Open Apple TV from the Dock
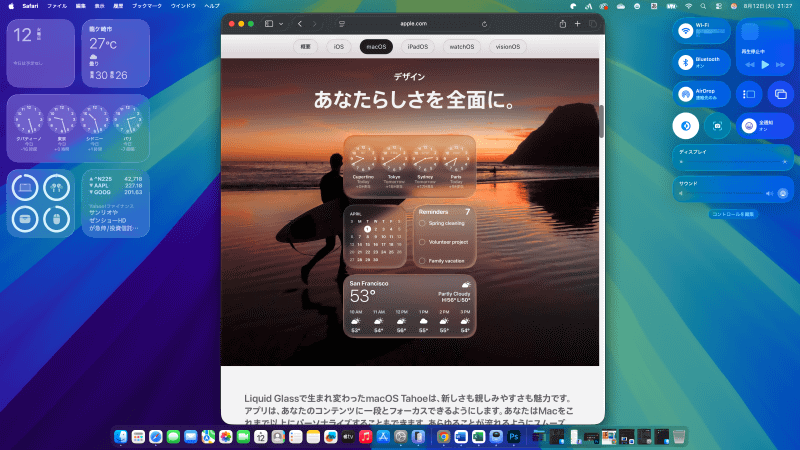 click(x=348, y=437)
